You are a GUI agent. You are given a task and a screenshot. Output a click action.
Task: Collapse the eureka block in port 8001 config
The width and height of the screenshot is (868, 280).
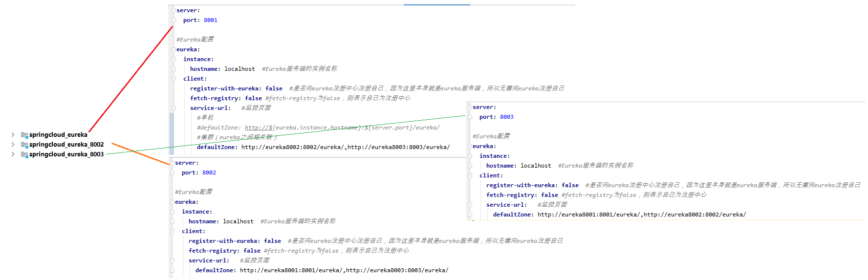point(174,49)
